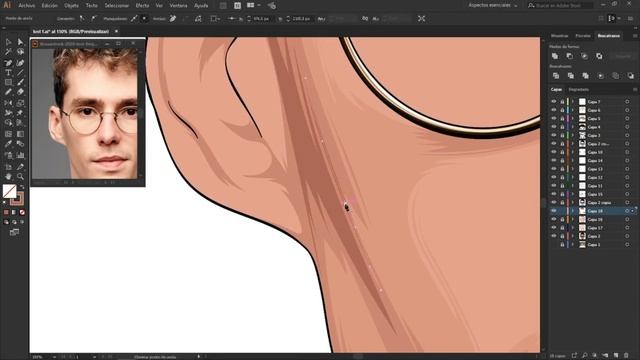Click the Minus Front shape mode icon
The height and width of the screenshot is (360, 640).
(x=569, y=56)
